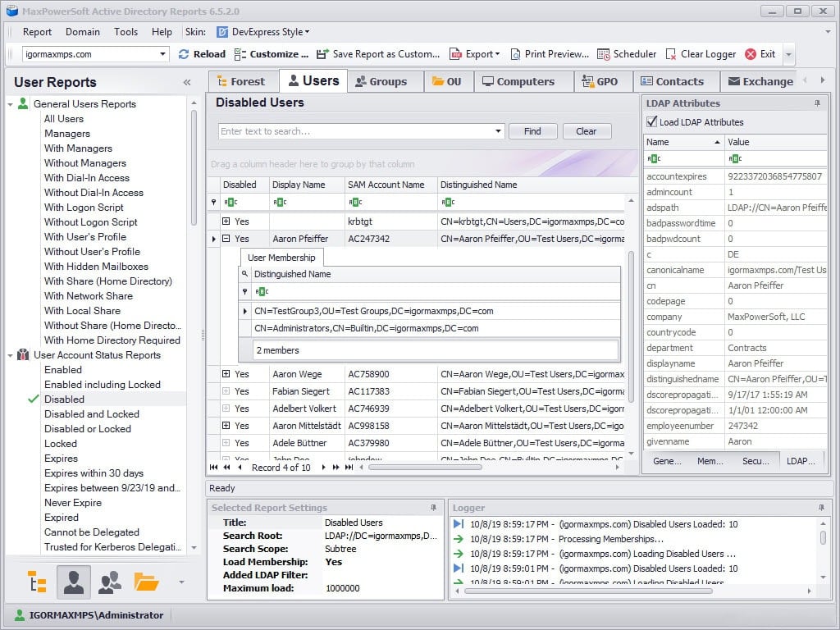Click the User Membership search magnifier icon
Image resolution: width=840 pixels, height=630 pixels.
click(244, 274)
